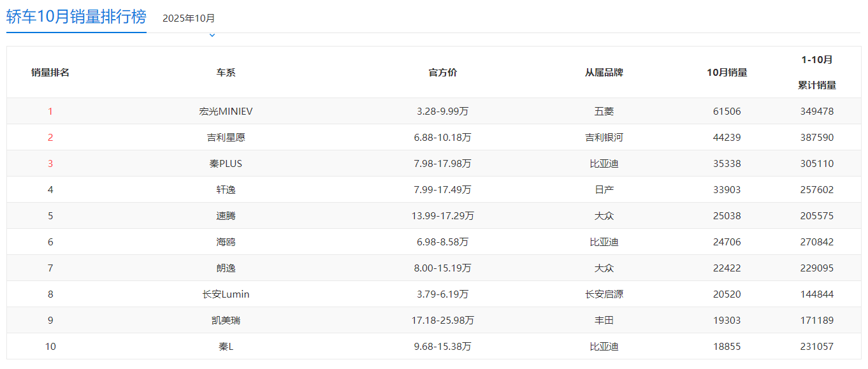Open the 海鸥 car series link
The image size is (868, 369).
(x=226, y=242)
